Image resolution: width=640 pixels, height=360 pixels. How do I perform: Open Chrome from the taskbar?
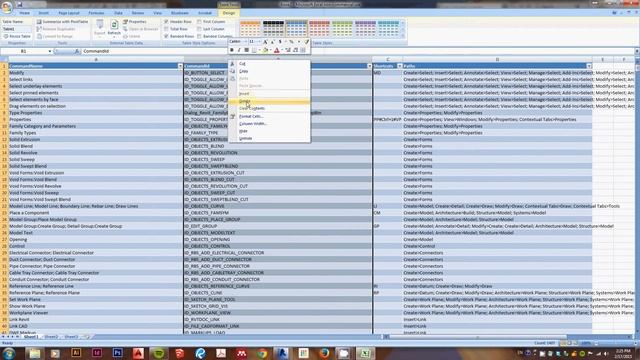(262, 353)
